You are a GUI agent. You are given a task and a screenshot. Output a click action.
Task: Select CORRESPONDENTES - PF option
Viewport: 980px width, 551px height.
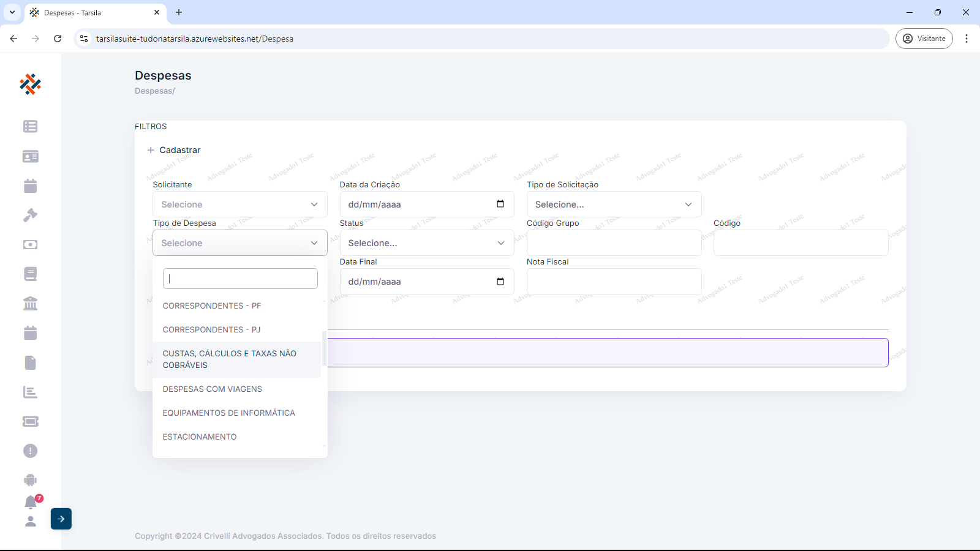tap(212, 305)
